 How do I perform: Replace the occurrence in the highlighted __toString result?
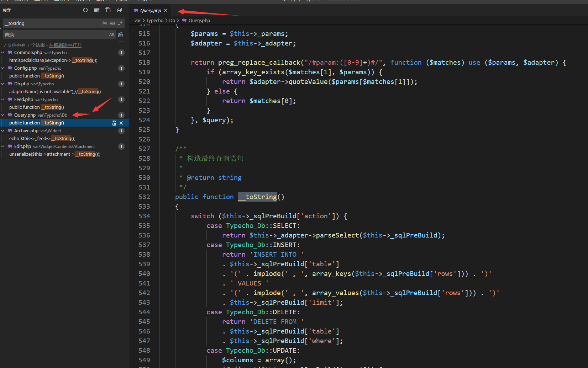click(114, 123)
